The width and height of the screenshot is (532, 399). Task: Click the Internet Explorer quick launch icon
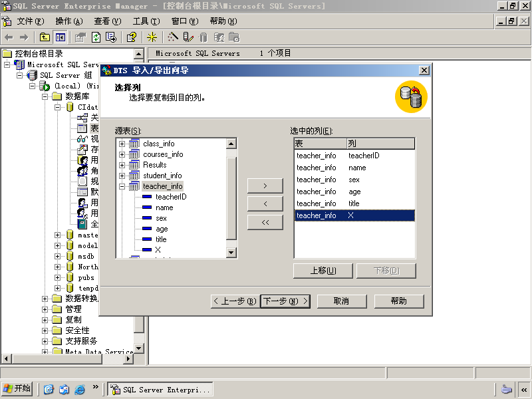[80, 389]
